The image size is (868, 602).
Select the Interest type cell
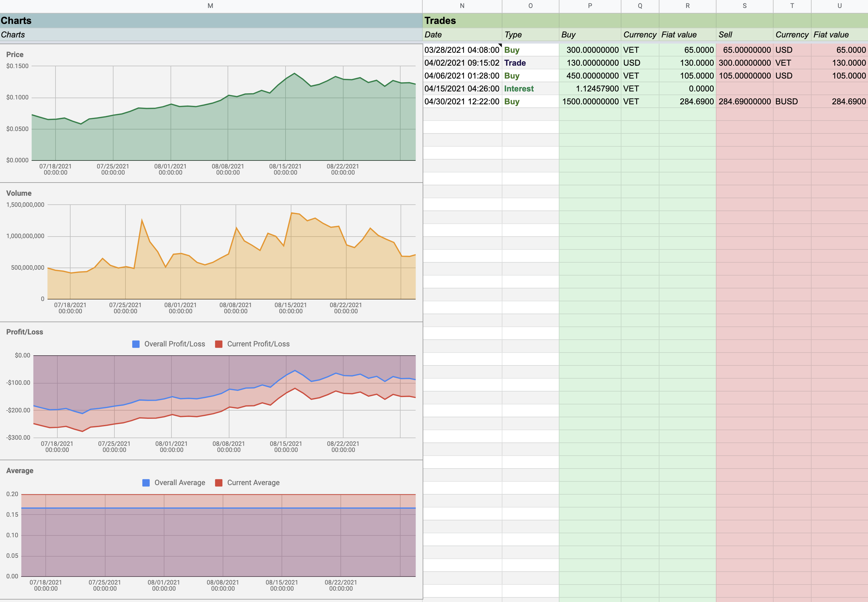[x=530, y=89]
